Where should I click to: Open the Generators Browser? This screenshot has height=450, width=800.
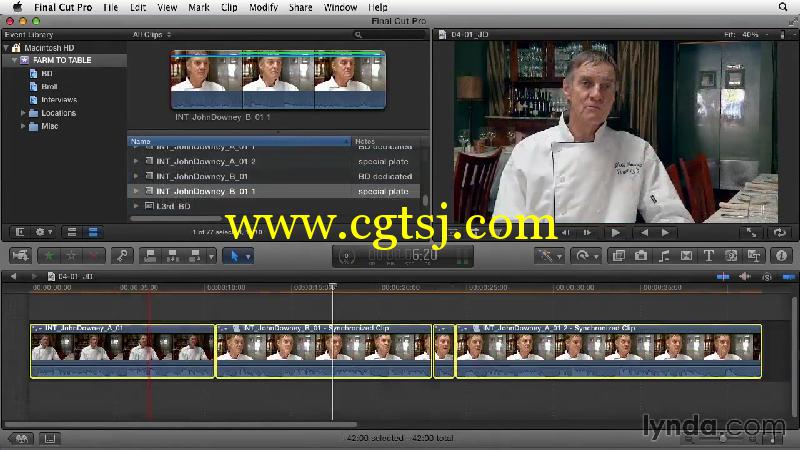[731, 256]
